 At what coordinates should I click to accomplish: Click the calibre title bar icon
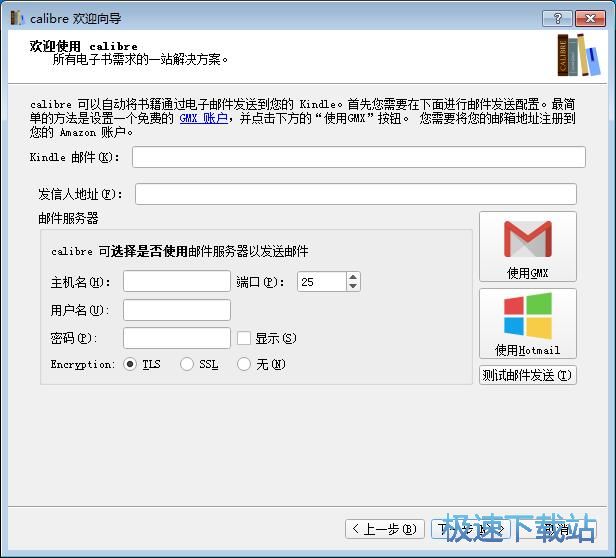point(16,18)
